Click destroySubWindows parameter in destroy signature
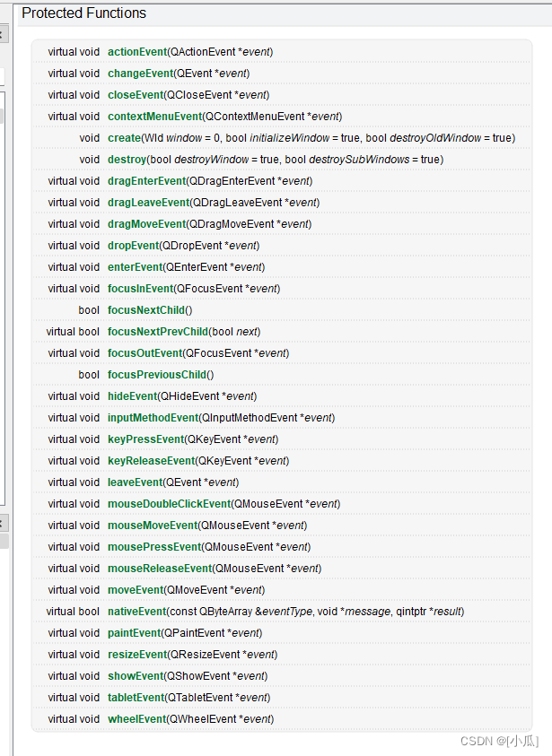Image resolution: width=552 pixels, height=756 pixels. coord(359,160)
